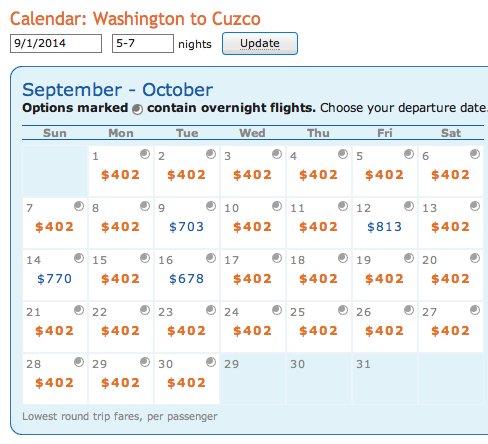Choose the $678 fare on September 16
The height and width of the screenshot is (444, 488).
tap(186, 279)
